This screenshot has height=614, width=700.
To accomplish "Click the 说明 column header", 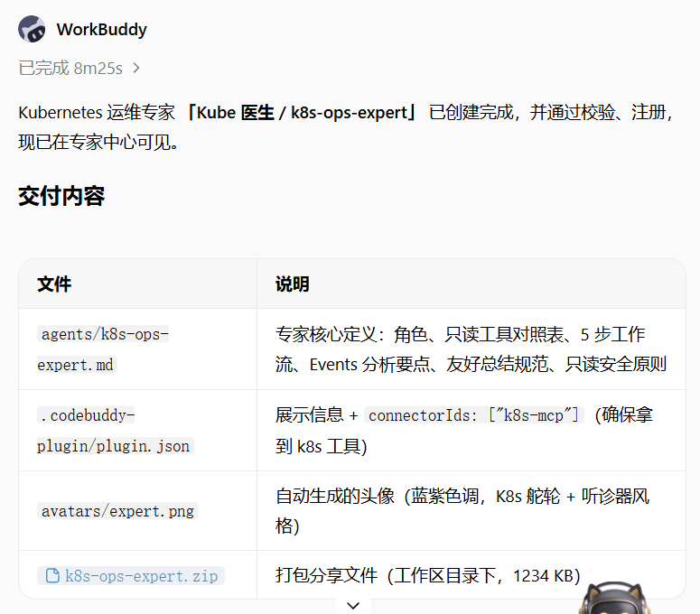I will 471,284.
